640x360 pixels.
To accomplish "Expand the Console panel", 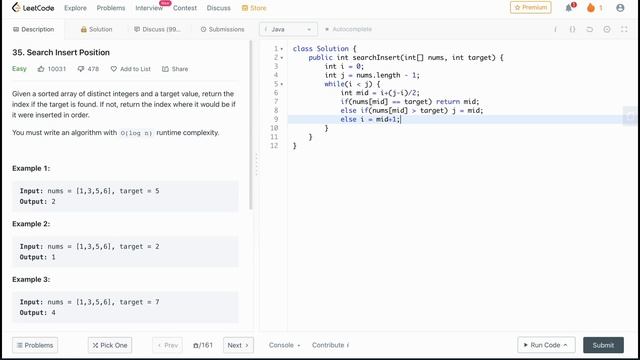I will pyautogui.click(x=284, y=345).
